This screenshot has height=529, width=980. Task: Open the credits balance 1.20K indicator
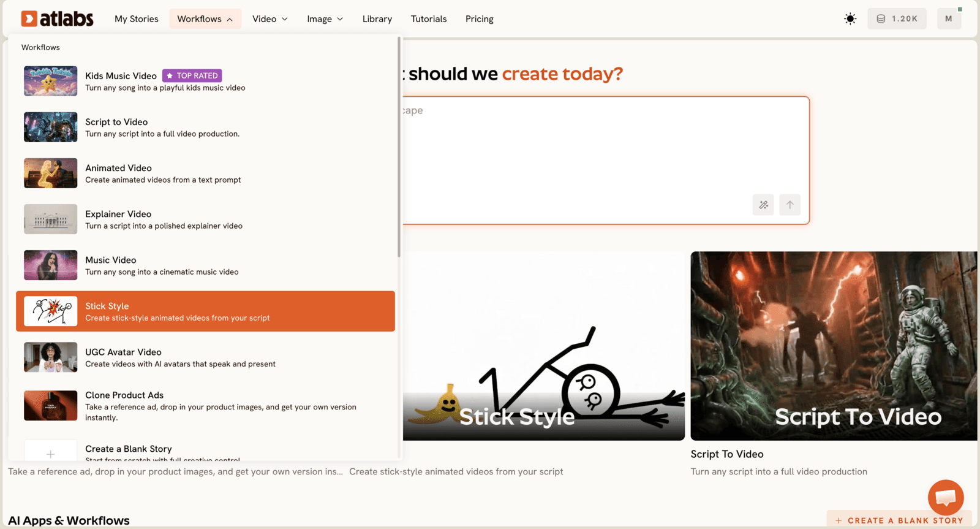[897, 19]
